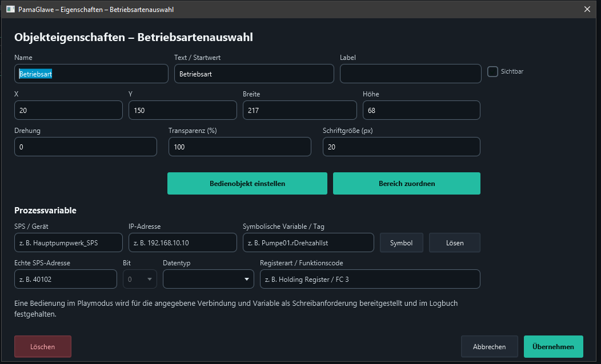Click the Prozessvariable section heading
The height and width of the screenshot is (364, 601).
coord(45,210)
